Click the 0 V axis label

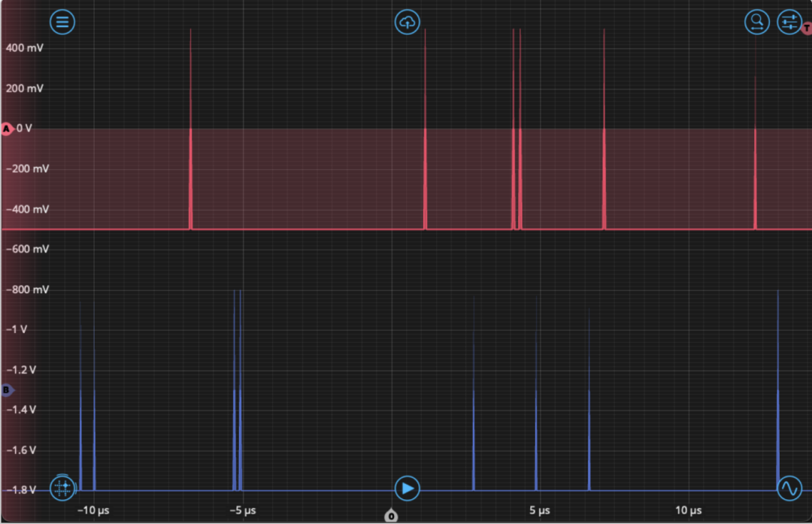click(x=25, y=129)
